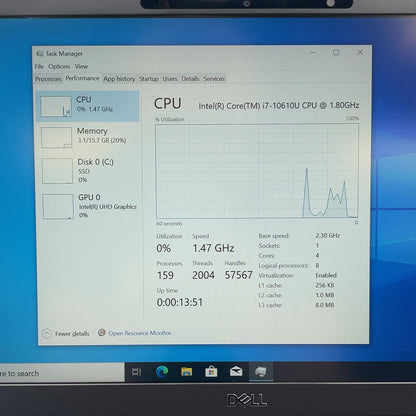Click the Open Resource Monitor link
The width and height of the screenshot is (416, 416).
point(139,333)
